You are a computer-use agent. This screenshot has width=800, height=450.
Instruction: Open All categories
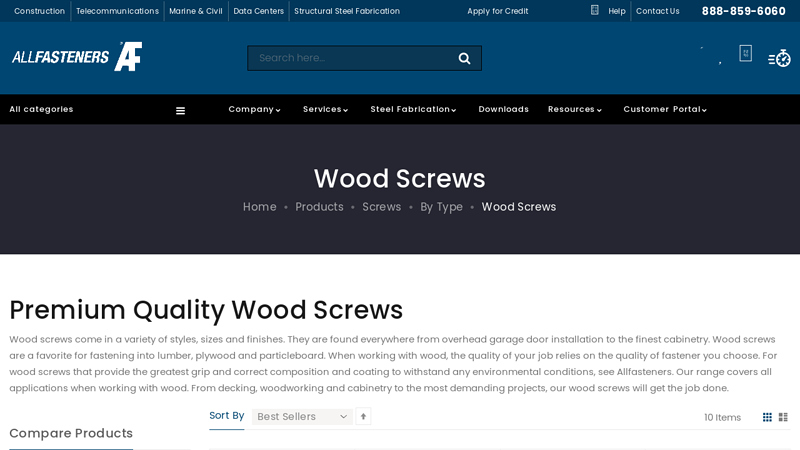click(x=41, y=109)
